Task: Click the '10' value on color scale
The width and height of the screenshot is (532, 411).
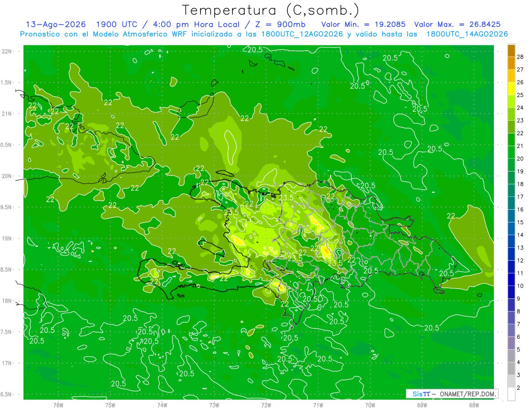Action: [520, 286]
